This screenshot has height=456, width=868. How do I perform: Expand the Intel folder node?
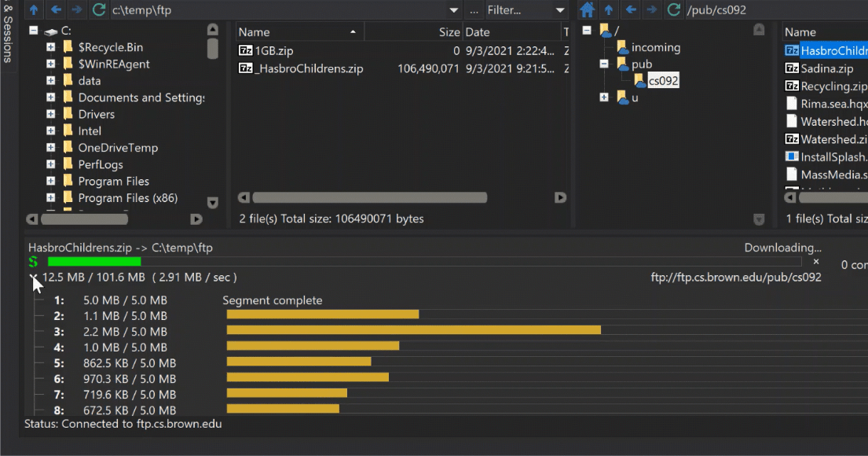click(50, 131)
